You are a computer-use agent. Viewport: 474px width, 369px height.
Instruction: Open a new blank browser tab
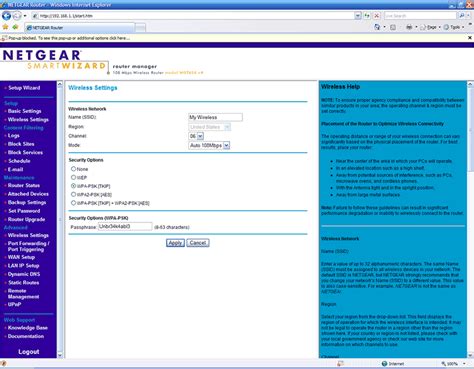pyautogui.click(x=140, y=28)
